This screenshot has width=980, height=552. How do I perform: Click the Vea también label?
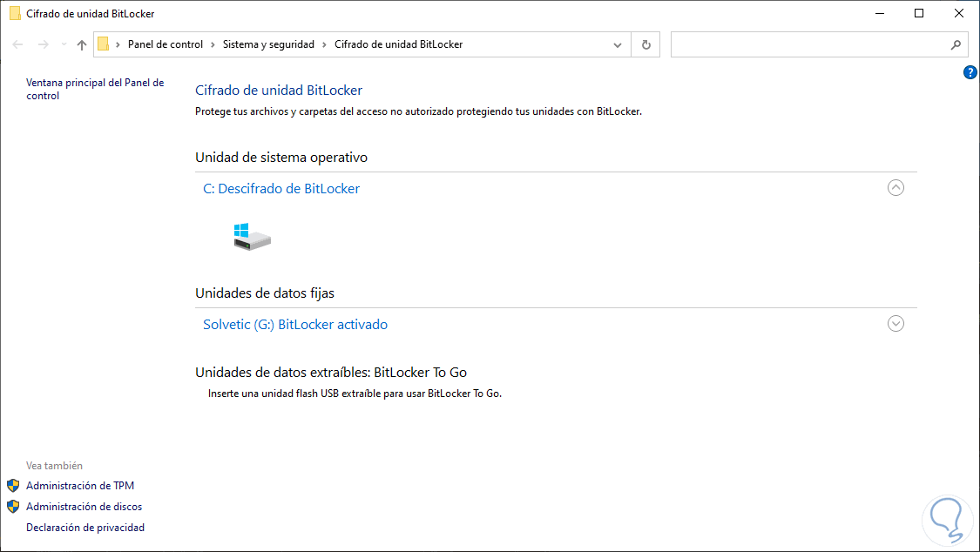pos(54,466)
